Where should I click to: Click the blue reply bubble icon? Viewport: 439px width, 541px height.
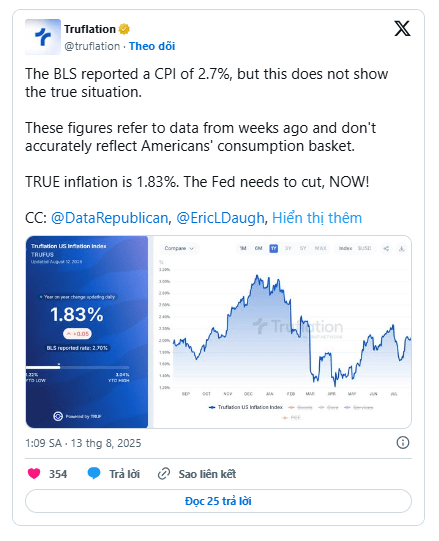94,474
